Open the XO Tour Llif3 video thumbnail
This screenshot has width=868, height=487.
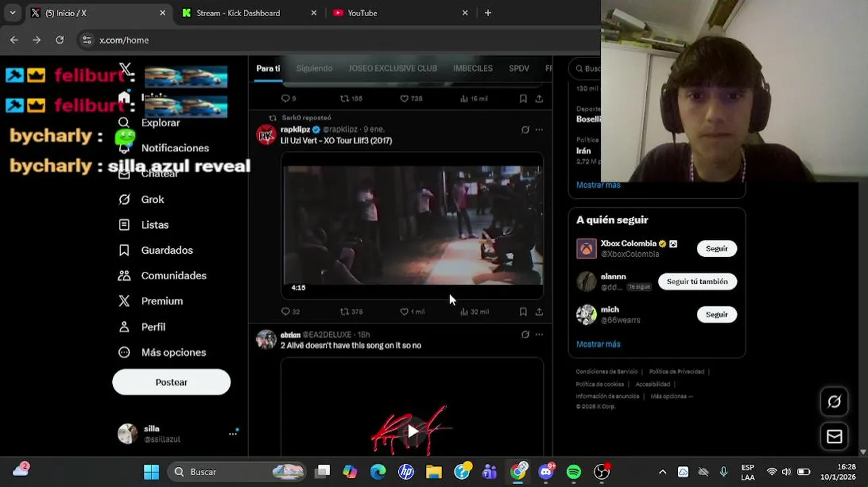pyautogui.click(x=412, y=226)
